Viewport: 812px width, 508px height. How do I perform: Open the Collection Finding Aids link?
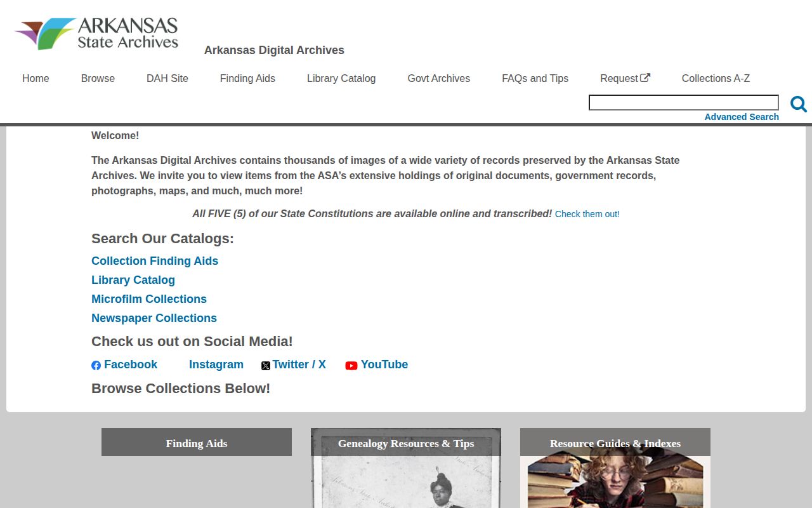[x=155, y=261]
